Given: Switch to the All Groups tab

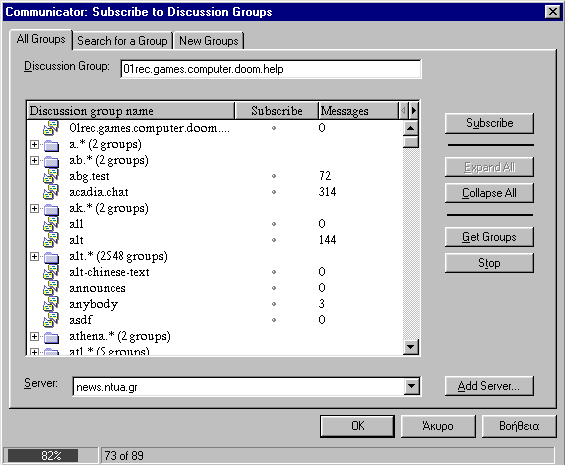Looking at the screenshot, I should [x=41, y=39].
